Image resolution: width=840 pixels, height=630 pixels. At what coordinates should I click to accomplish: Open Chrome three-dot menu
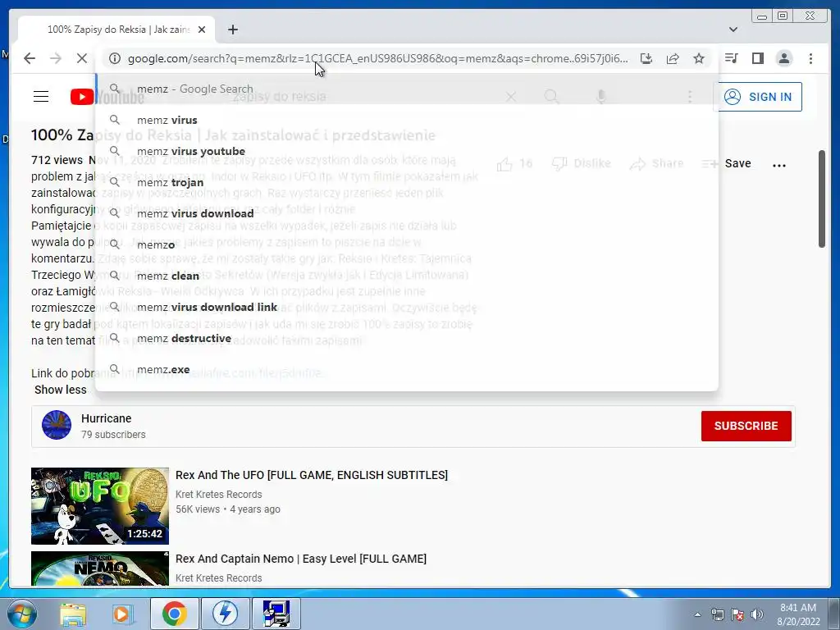810,58
